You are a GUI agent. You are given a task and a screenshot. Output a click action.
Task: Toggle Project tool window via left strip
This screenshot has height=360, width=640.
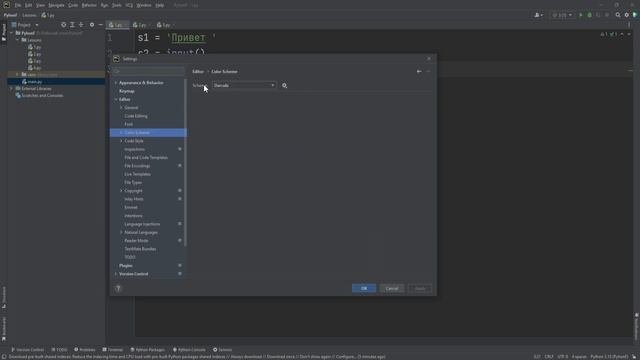click(x=4, y=32)
